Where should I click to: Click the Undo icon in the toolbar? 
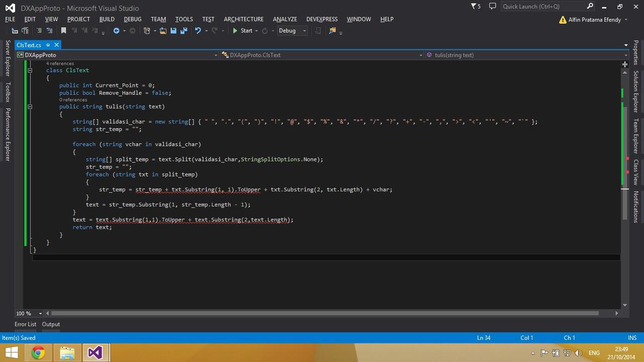point(198,31)
